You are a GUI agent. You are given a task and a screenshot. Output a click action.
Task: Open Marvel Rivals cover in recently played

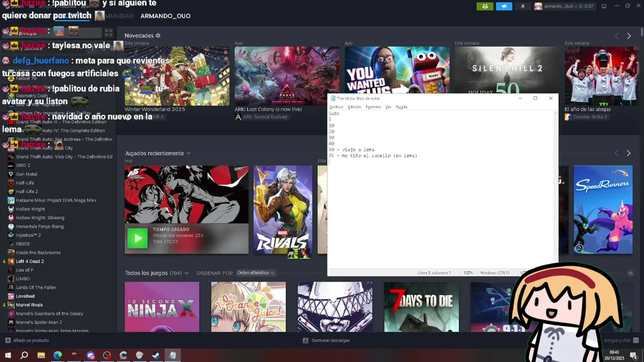283,210
